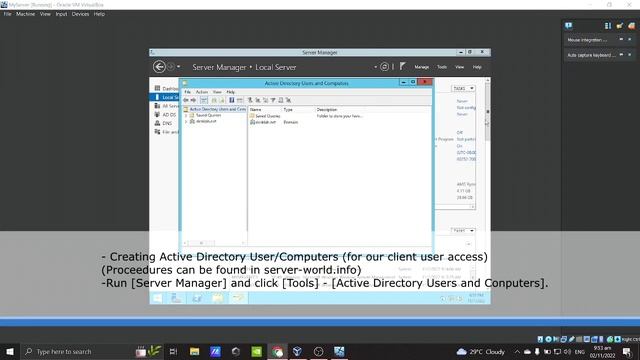Screen dimensions: 640x360
Task: Open View menu in Active Directory Users window
Action: tap(217, 92)
